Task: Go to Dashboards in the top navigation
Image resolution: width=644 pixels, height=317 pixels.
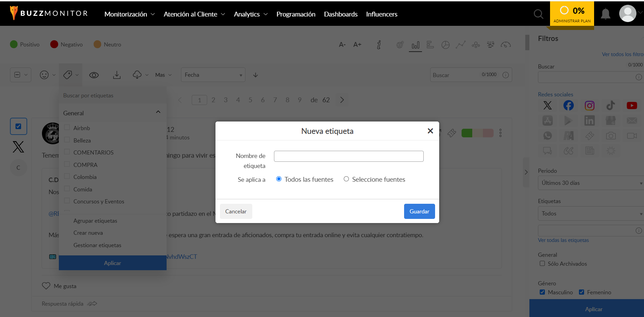Action: point(340,14)
